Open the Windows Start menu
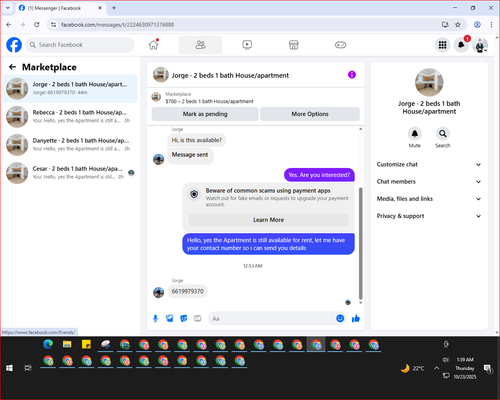The height and width of the screenshot is (400, 500). pyautogui.click(x=9, y=368)
